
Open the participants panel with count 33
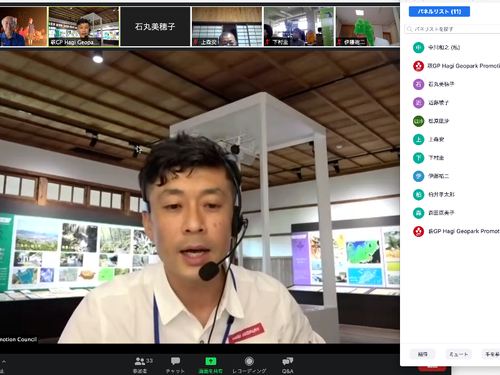[143, 365]
